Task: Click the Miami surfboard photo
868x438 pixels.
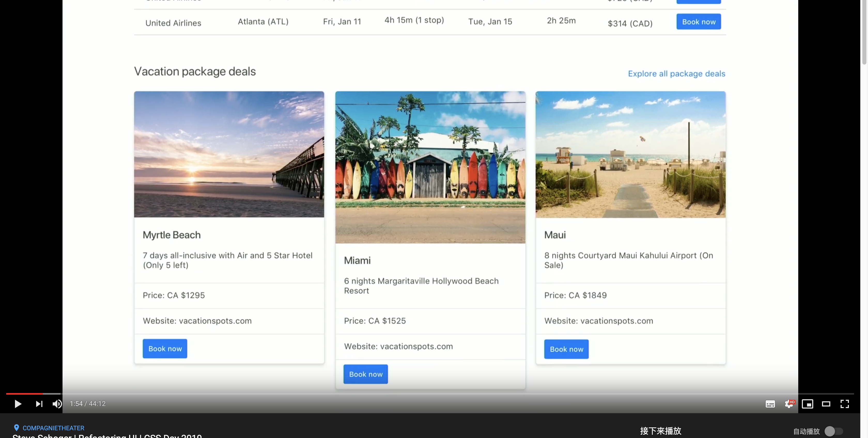Action: coord(430,167)
